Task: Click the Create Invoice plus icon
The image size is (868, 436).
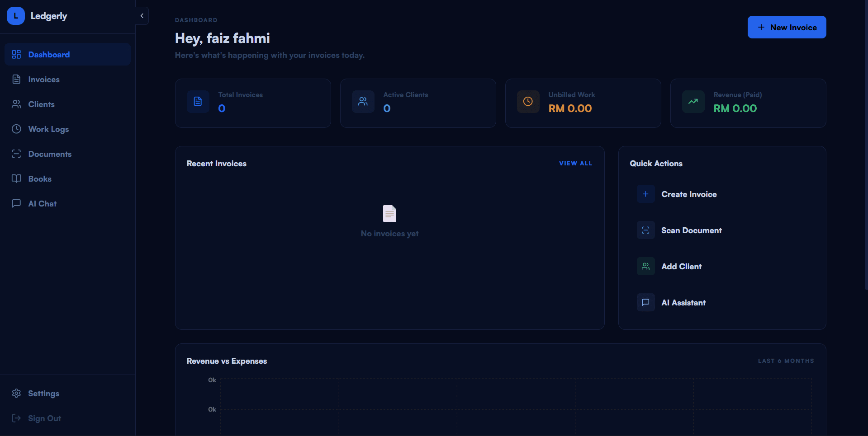Action: coord(646,194)
